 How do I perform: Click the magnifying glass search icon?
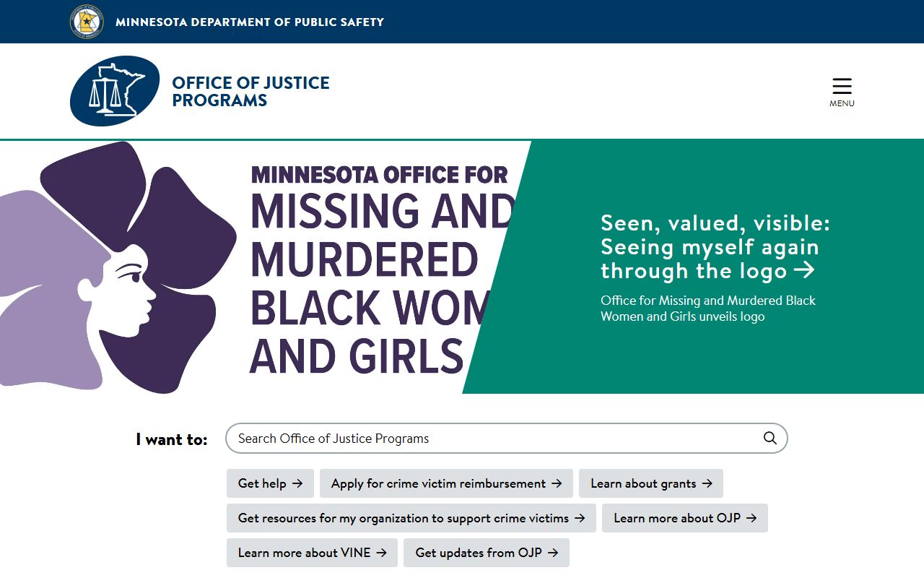point(770,438)
